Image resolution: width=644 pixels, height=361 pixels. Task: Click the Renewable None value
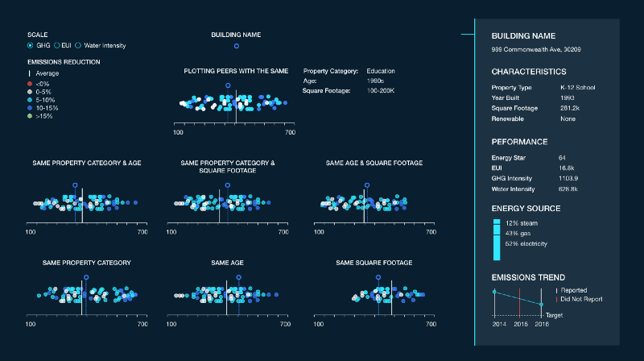pyautogui.click(x=568, y=118)
